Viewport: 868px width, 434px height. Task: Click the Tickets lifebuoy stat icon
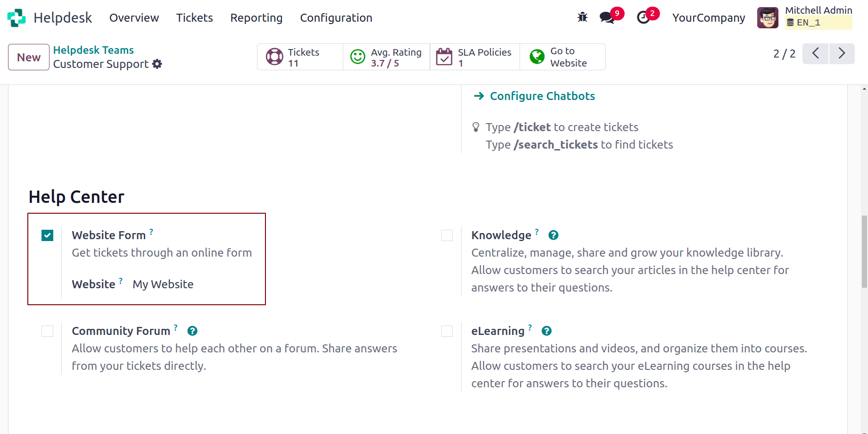point(274,57)
